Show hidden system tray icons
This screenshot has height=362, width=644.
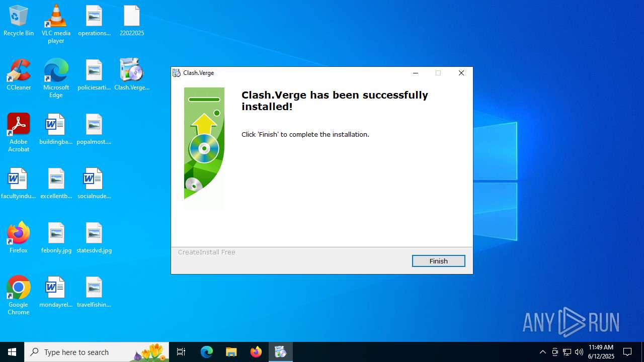click(x=543, y=352)
